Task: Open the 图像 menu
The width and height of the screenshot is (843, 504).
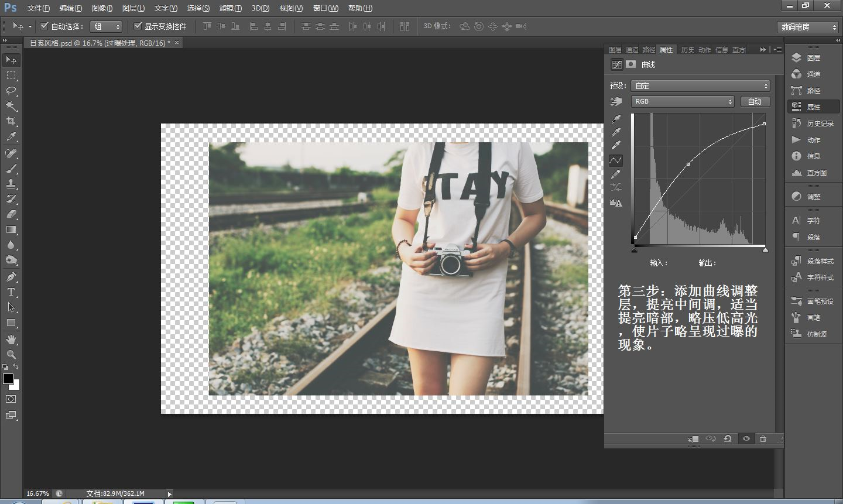Action: click(102, 8)
